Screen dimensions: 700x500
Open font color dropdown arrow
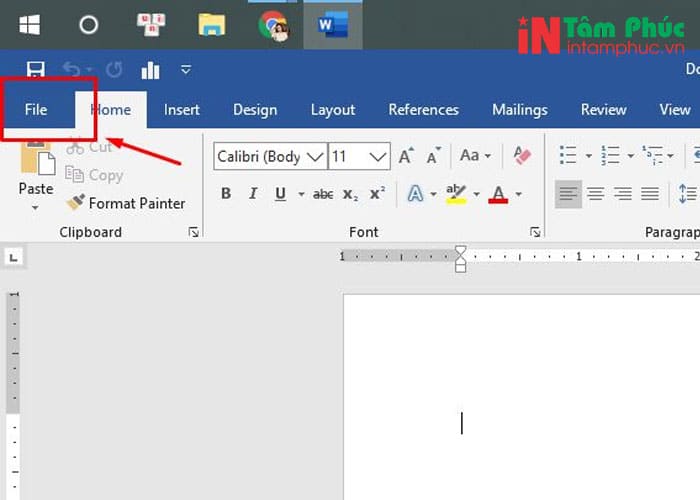(518, 194)
